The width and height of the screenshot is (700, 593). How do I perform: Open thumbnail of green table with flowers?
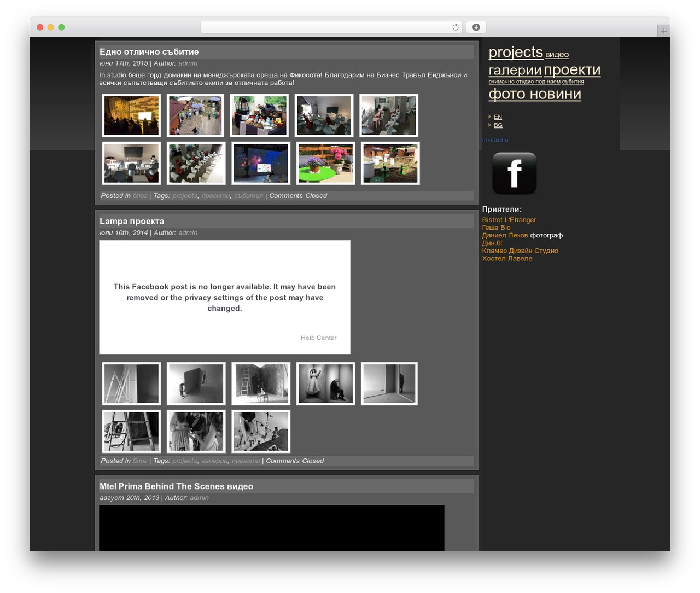point(325,164)
